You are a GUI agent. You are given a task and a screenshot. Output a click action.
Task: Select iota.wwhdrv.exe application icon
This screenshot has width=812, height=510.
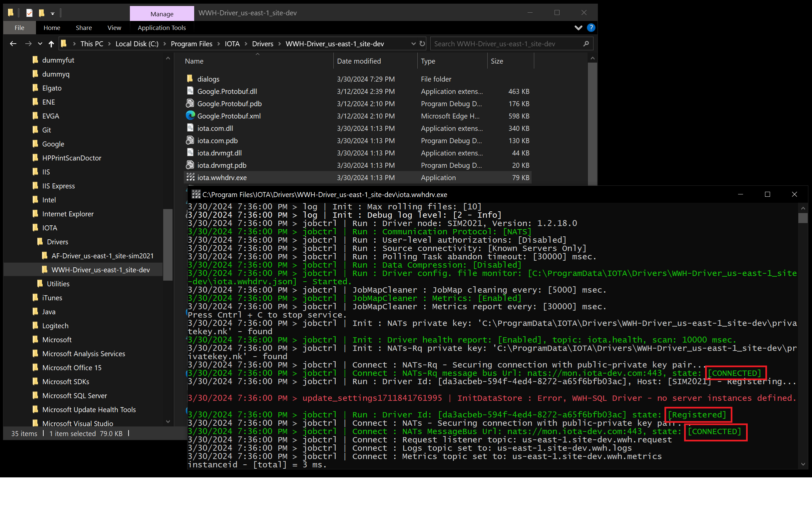[x=191, y=177]
